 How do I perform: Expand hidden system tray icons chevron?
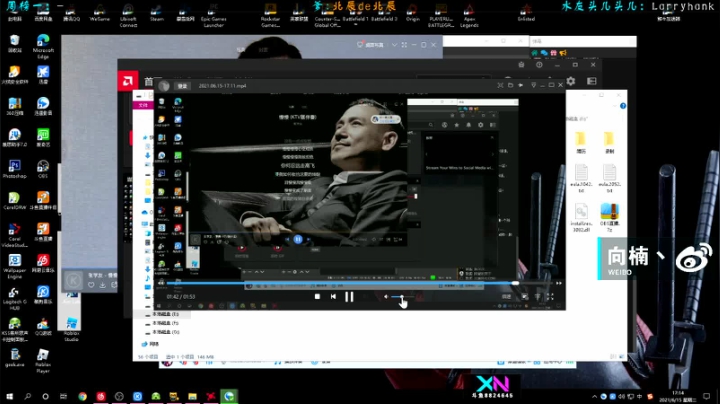click(x=595, y=396)
